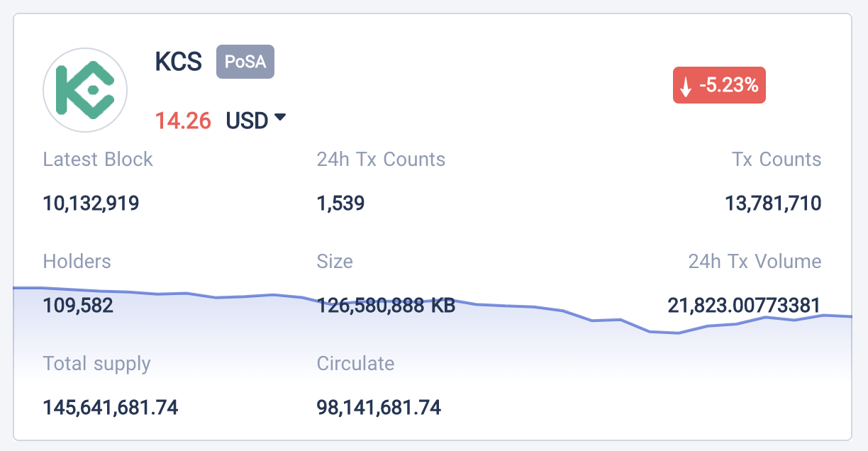Click the PoSA consensus badge

pos(245,62)
